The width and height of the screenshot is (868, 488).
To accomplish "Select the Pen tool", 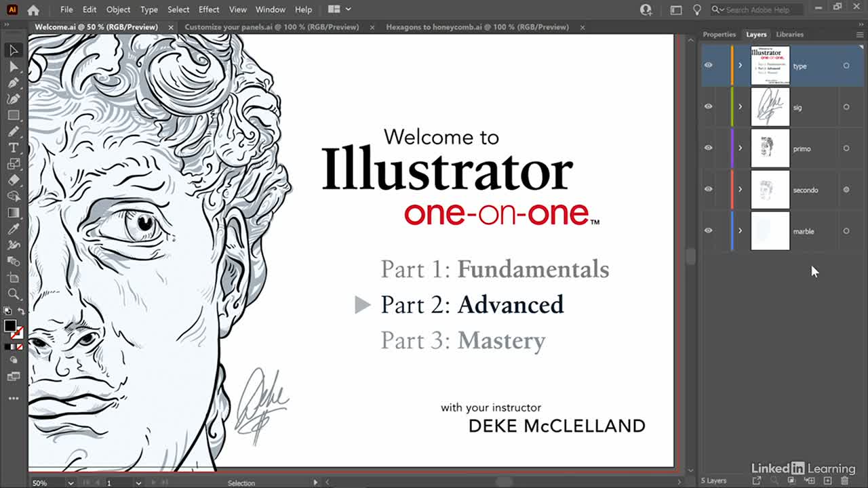I will tap(13, 83).
